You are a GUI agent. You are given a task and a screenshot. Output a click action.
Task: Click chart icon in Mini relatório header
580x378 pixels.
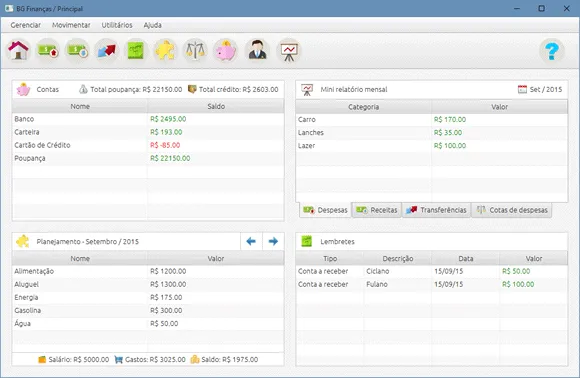tap(307, 90)
